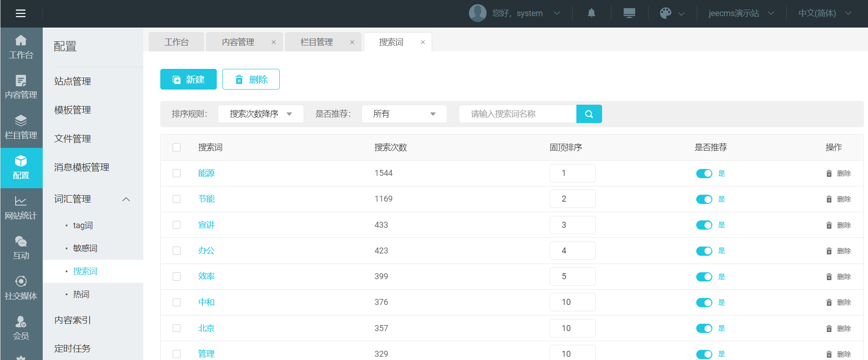Image resolution: width=868 pixels, height=360 pixels.
Task: Collapse the 词汇管理 submenu
Action: (126, 199)
